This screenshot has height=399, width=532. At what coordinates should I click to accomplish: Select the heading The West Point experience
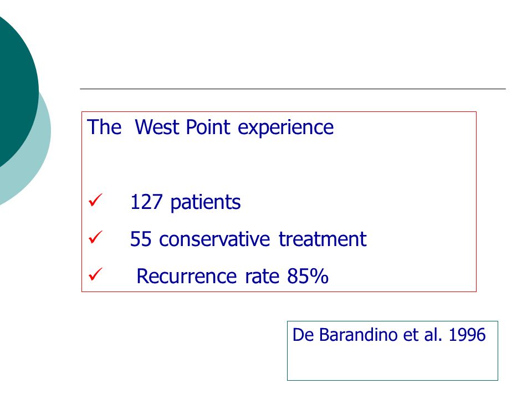coord(211,128)
